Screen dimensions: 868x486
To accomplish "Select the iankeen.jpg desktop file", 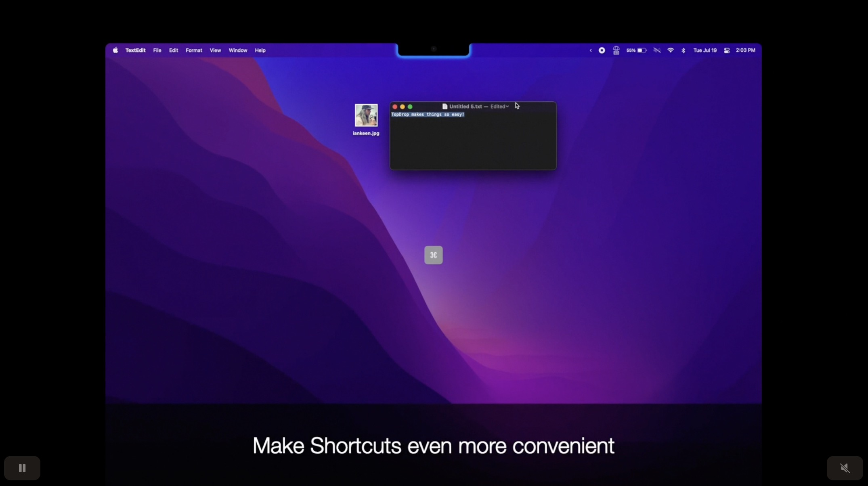I will 366,115.
